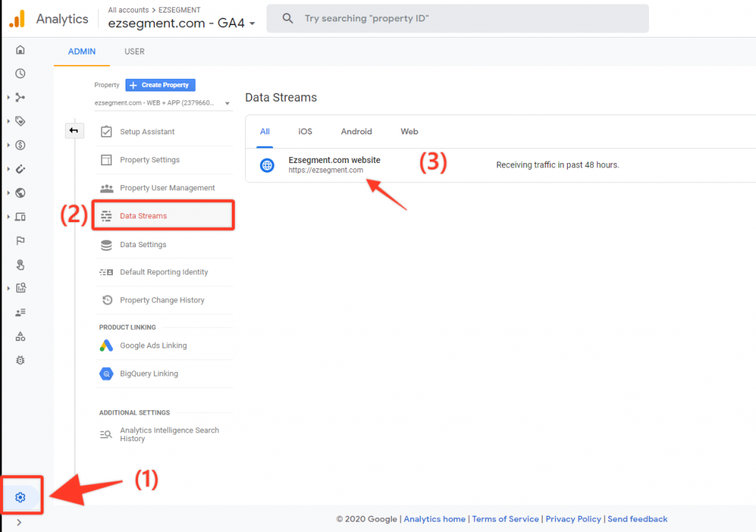Image resolution: width=756 pixels, height=532 pixels.
Task: Open the Realtime clock icon in sidebar
Action: click(20, 73)
